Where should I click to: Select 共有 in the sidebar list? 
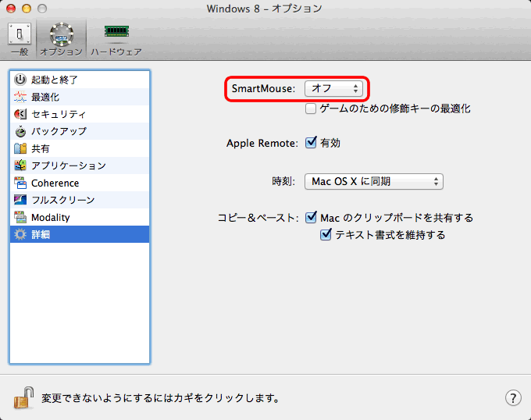point(80,148)
